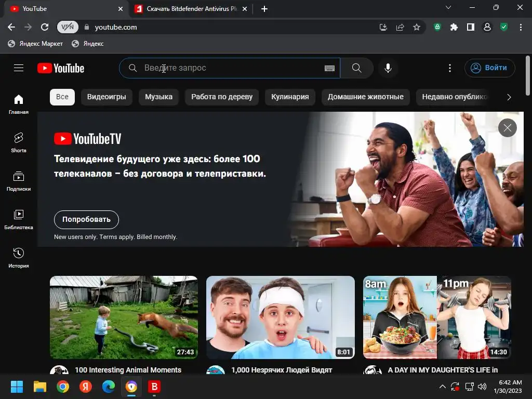This screenshot has width=532, height=399.
Task: Open a new browser tab
Action: tap(264, 9)
